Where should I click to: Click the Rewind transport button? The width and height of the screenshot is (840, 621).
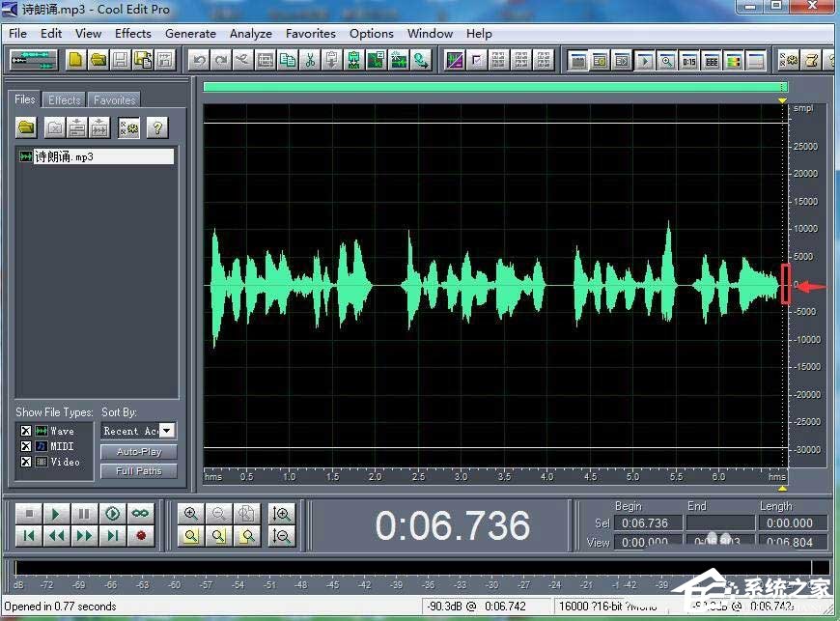click(56, 535)
